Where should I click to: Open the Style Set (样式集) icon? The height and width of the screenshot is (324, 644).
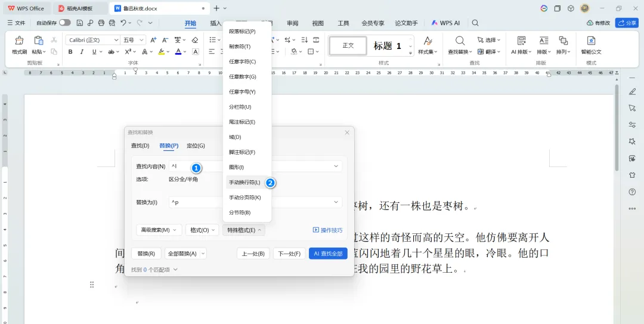point(428,41)
